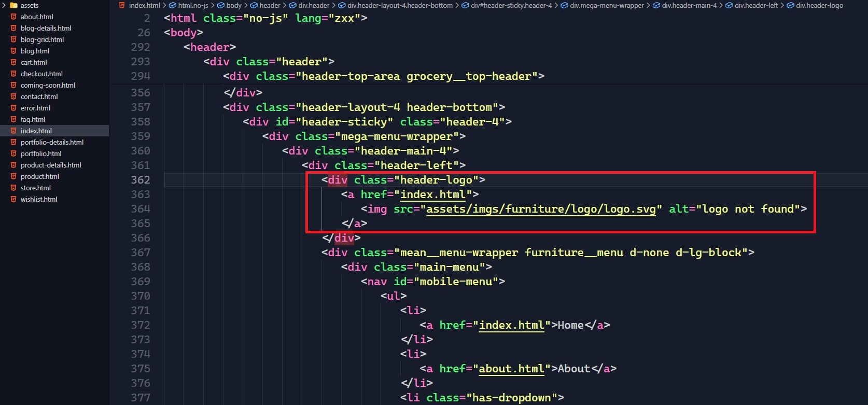Click symbol icon before div.header-logo breadcrumb
This screenshot has height=405, width=868.
pos(790,5)
